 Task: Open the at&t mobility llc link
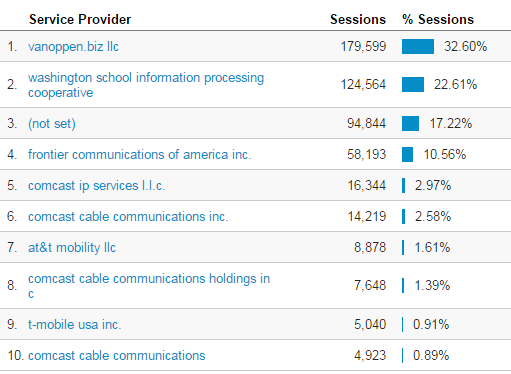[x=72, y=248]
